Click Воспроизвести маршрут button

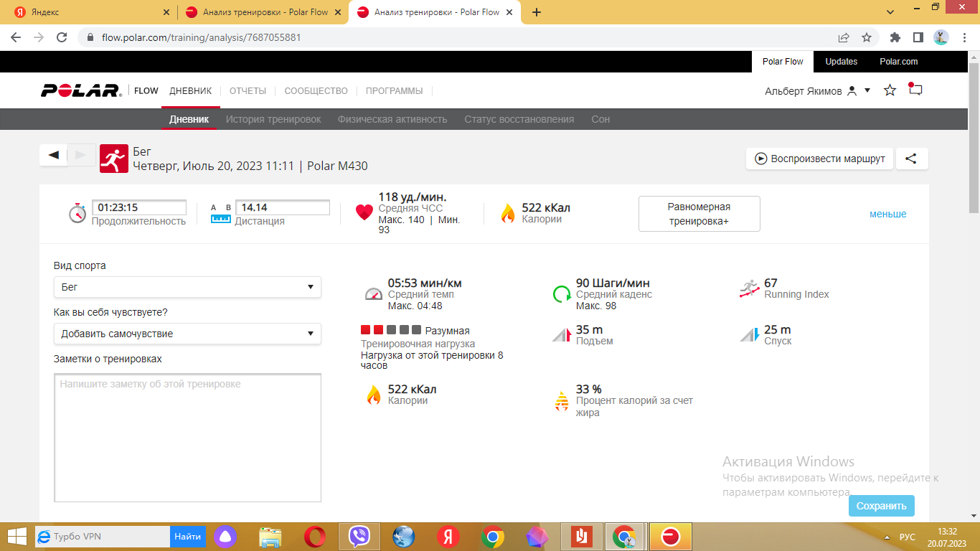tap(820, 159)
